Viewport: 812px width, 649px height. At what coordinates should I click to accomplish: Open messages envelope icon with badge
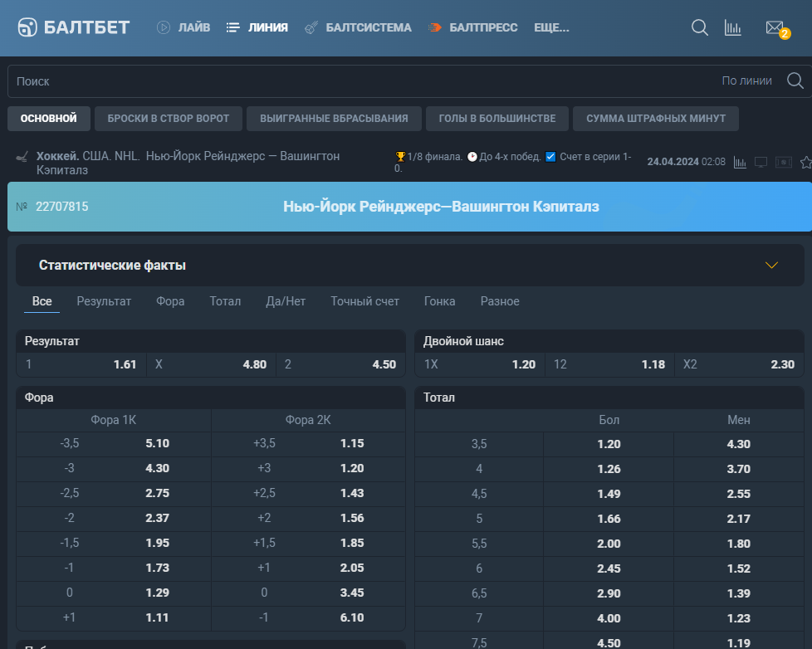777,29
